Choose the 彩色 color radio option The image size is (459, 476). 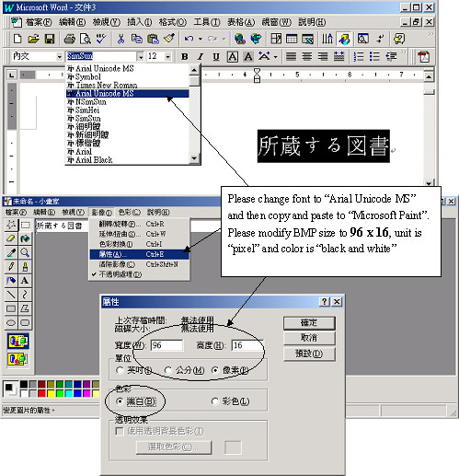pos(215,401)
